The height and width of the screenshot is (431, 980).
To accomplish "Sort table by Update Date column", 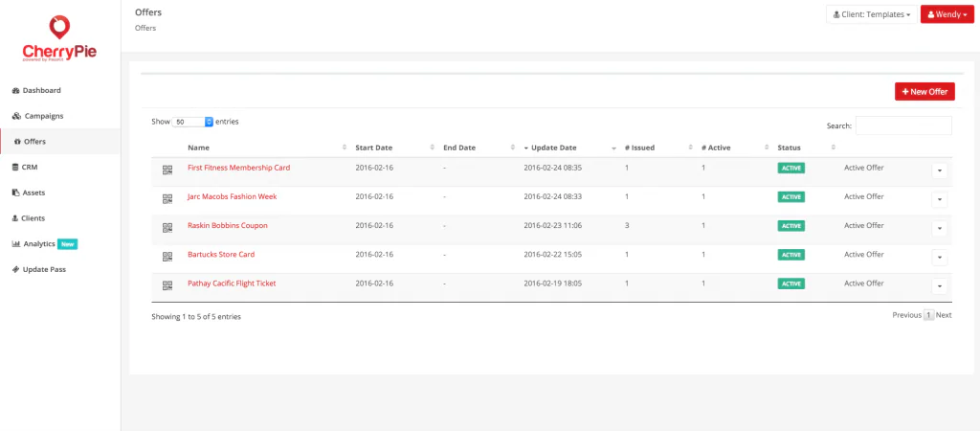I will 570,147.
